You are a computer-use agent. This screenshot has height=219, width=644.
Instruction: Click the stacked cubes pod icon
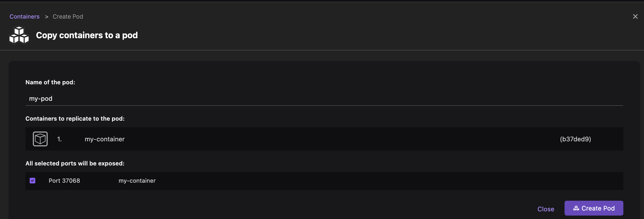(x=19, y=35)
